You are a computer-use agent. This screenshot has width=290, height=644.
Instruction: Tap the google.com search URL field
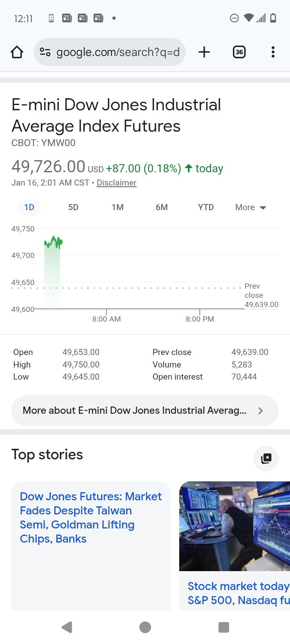(x=118, y=52)
